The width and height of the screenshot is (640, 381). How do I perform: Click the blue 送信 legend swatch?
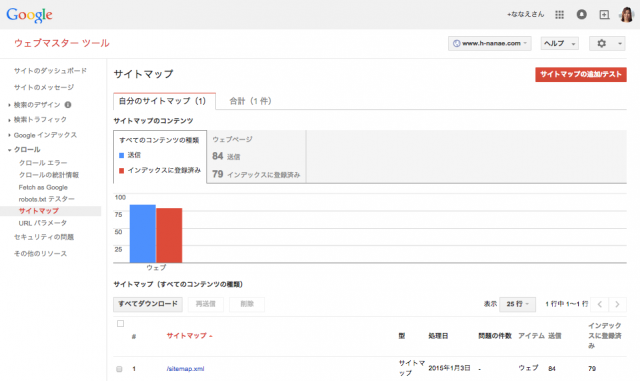[x=121, y=155]
